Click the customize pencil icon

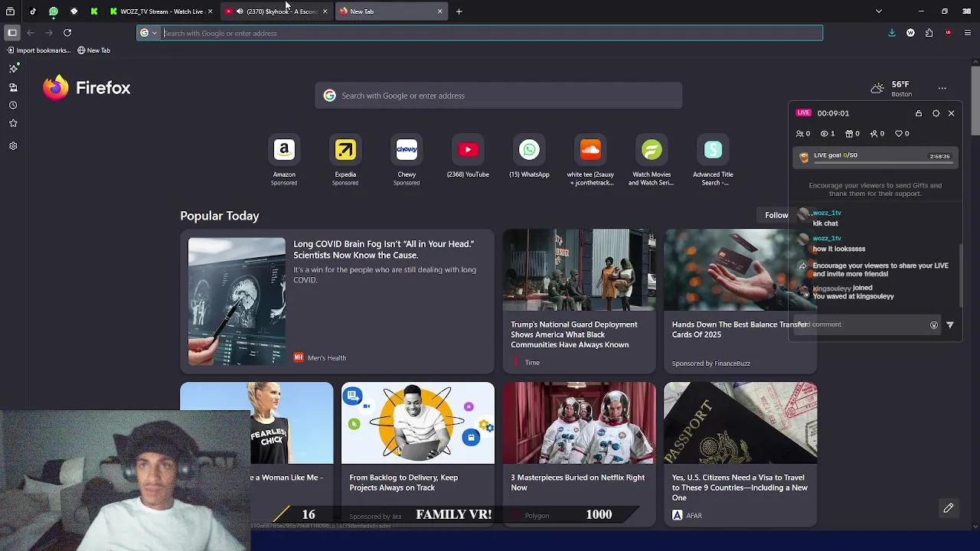(x=949, y=508)
